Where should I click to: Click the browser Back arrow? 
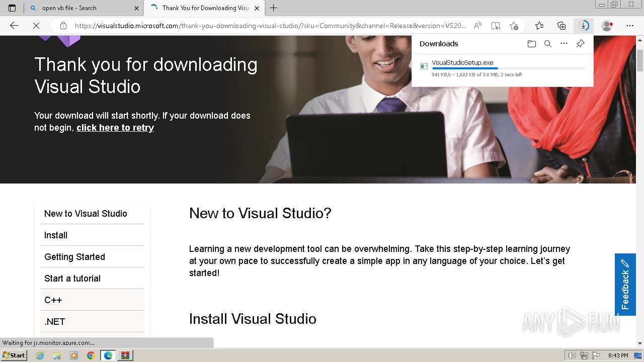tap(14, 26)
